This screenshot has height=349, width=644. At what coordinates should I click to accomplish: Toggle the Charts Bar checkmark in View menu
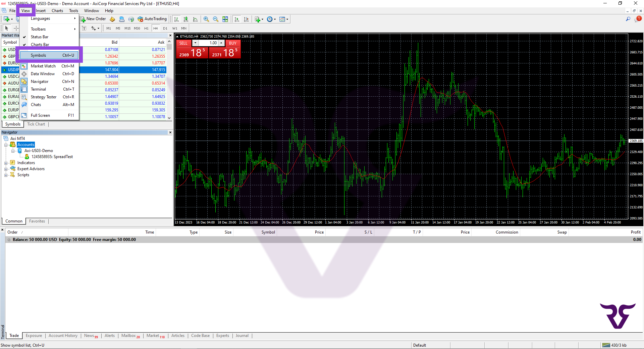pos(24,45)
